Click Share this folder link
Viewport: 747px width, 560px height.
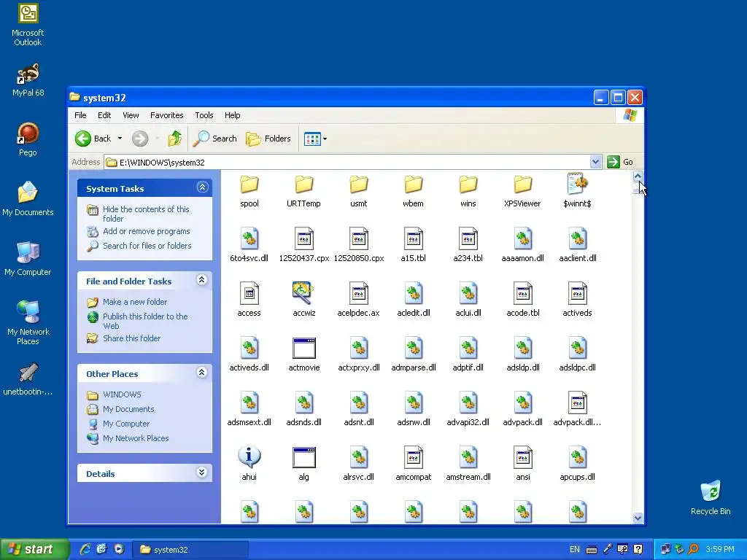pos(131,338)
